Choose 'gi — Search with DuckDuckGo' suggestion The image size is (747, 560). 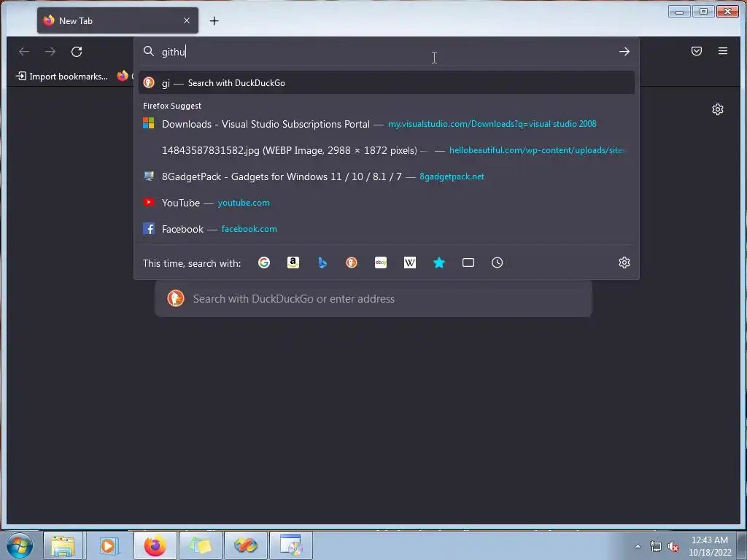click(x=387, y=83)
